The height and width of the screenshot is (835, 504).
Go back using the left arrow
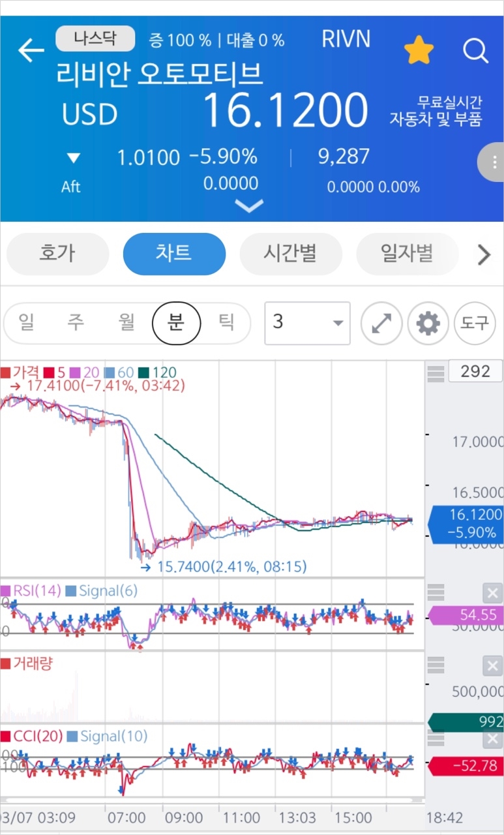point(31,50)
